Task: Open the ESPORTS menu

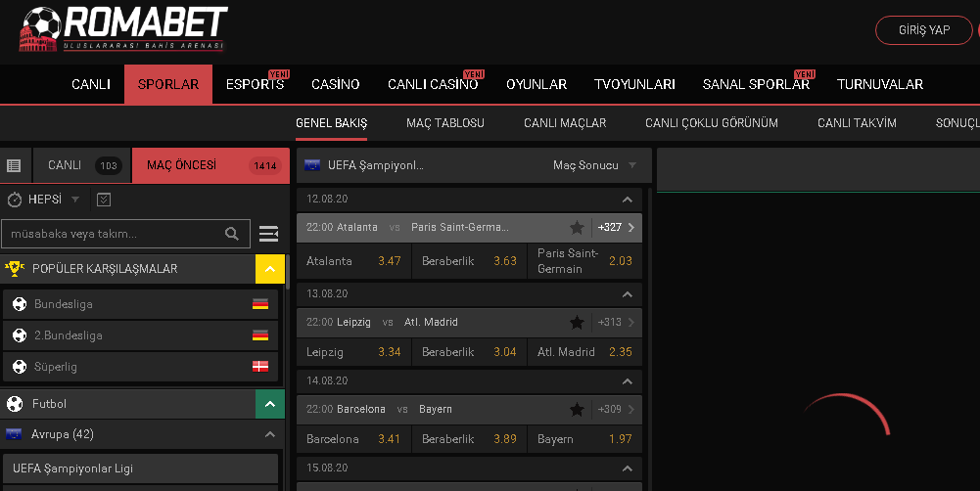Action: (255, 84)
